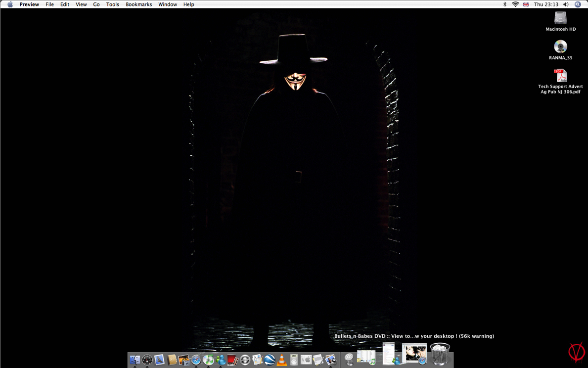Launch iPhoto from the Dock
Screen dimensions: 588x368
(184, 360)
